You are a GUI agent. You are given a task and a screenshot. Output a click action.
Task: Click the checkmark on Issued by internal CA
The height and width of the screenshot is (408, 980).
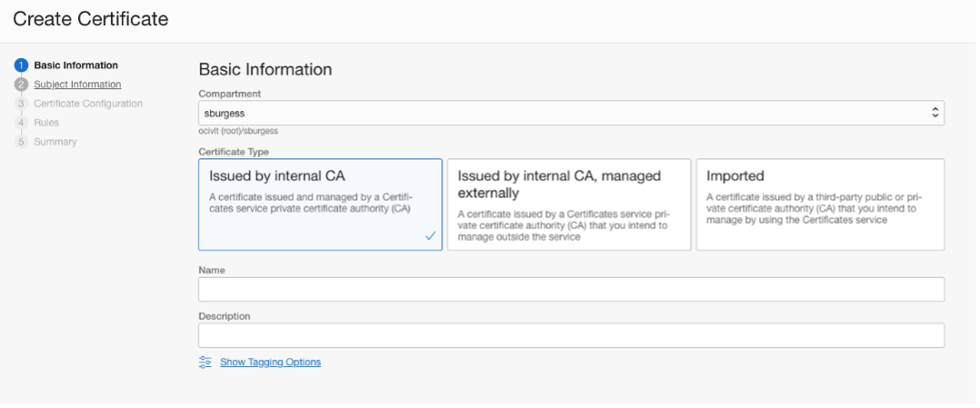430,236
